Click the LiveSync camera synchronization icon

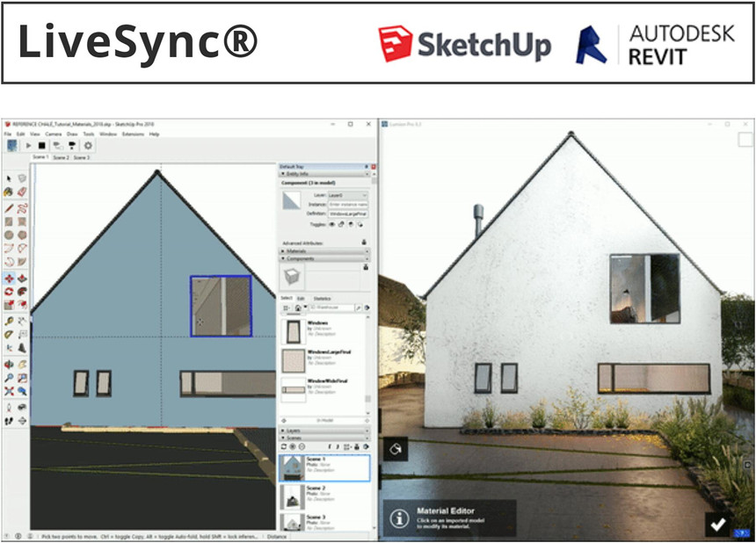click(57, 146)
